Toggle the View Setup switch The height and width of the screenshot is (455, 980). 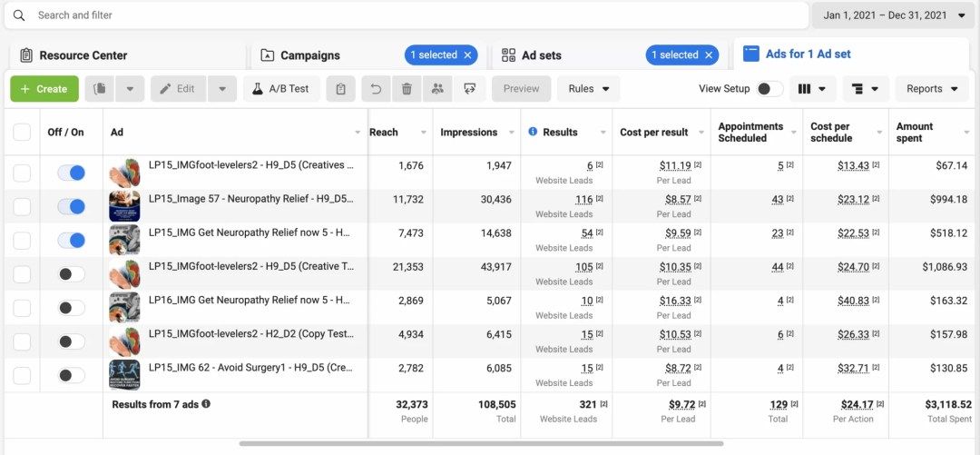(770, 89)
